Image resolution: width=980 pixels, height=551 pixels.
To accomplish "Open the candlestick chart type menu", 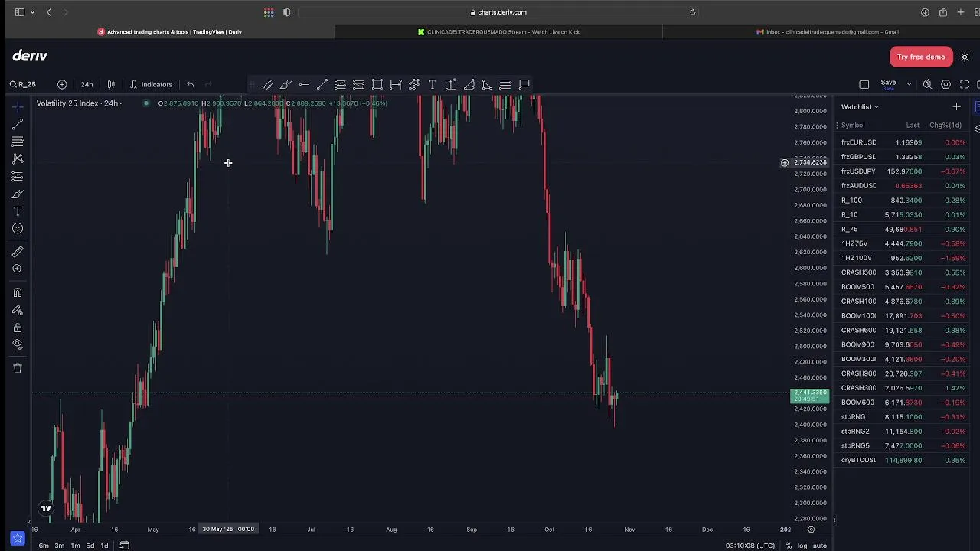I will [x=111, y=84].
